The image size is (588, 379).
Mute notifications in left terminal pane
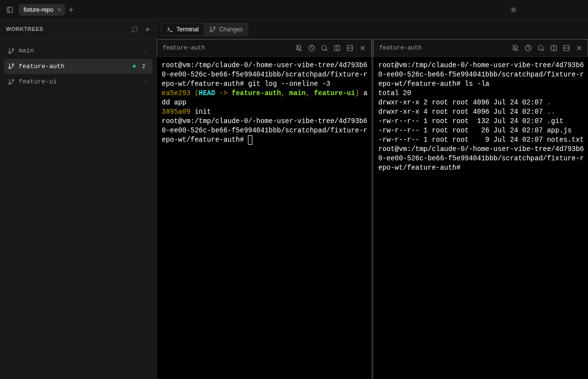[x=299, y=48]
